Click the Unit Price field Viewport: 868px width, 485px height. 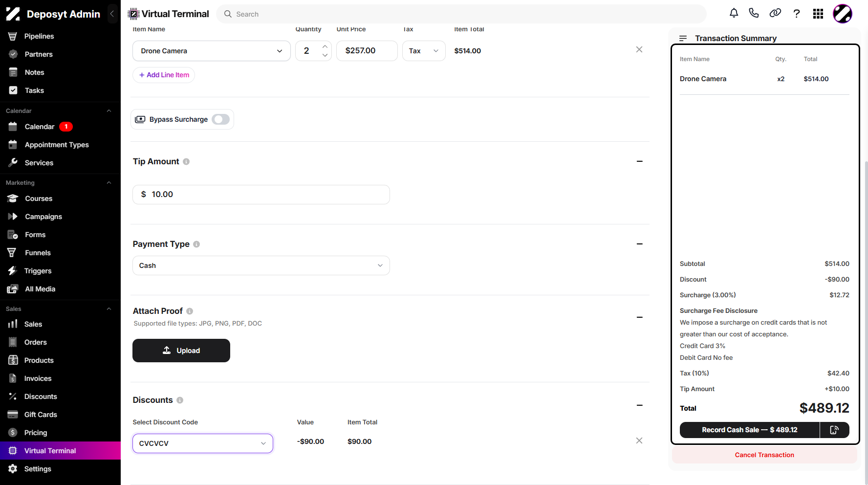[x=367, y=51]
